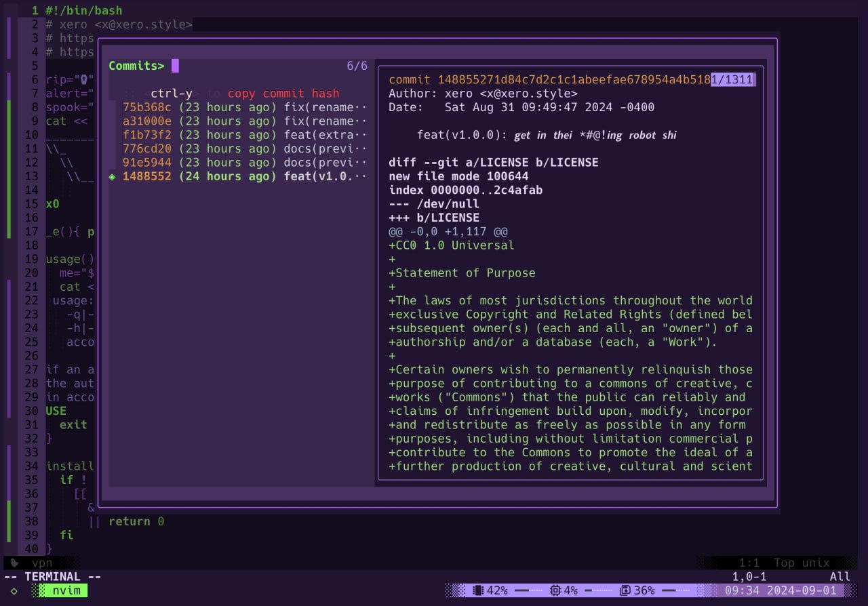Click the preview scroll indicator 1/1311
The image size is (868, 606).
click(732, 80)
